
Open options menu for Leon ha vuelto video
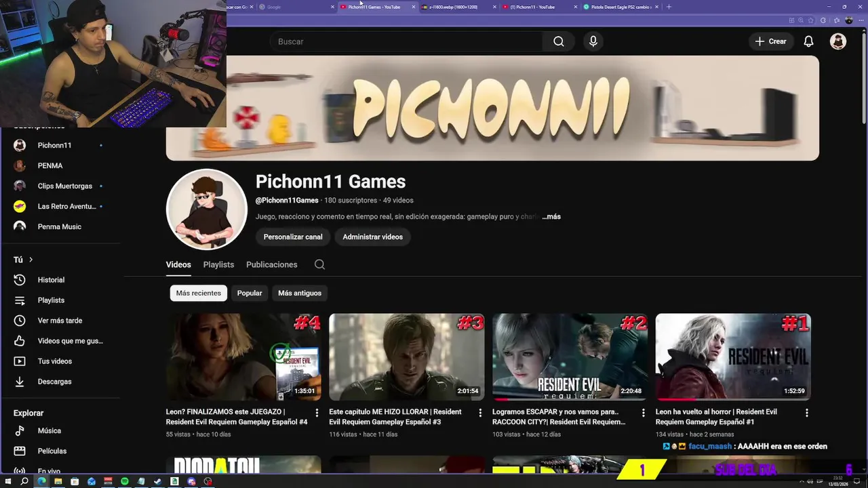[806, 413]
